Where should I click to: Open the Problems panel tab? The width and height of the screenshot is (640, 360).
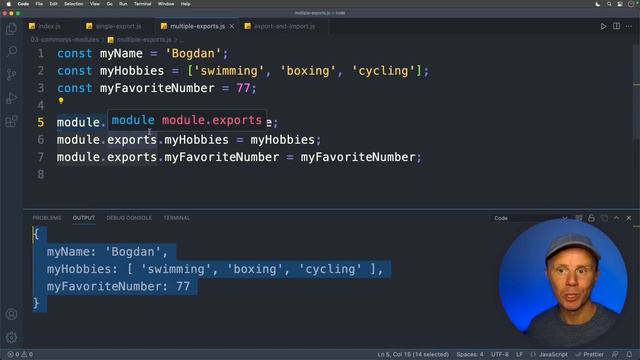(x=47, y=218)
